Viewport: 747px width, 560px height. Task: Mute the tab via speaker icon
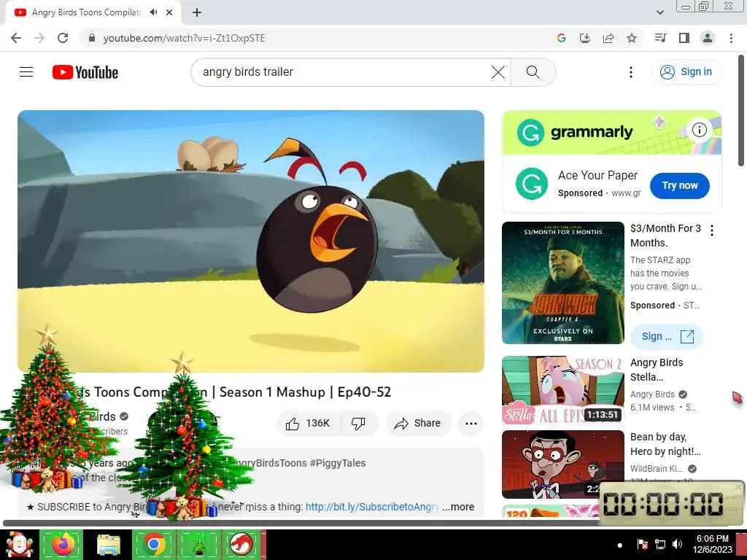(x=153, y=12)
